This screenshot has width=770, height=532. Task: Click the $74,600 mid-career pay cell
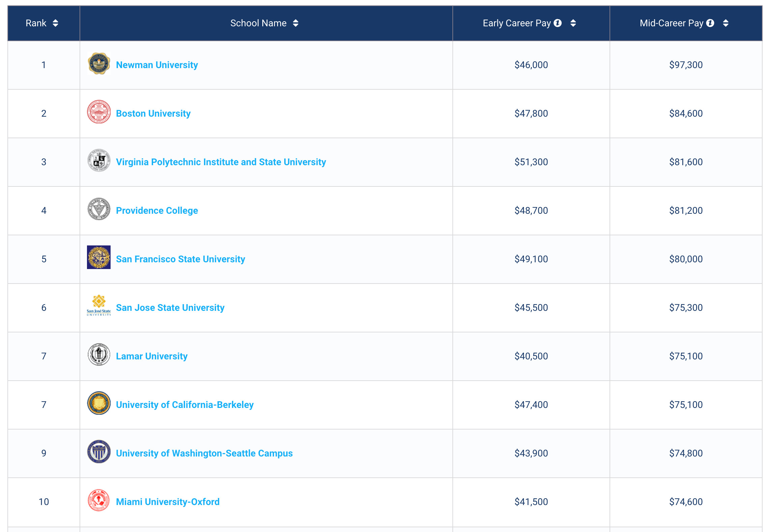click(686, 502)
